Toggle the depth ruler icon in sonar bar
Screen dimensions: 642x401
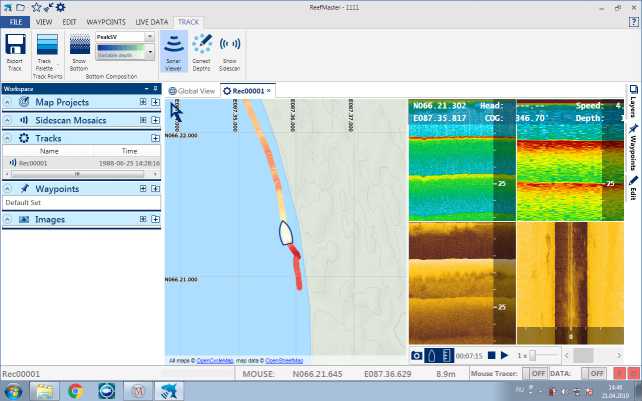447,355
